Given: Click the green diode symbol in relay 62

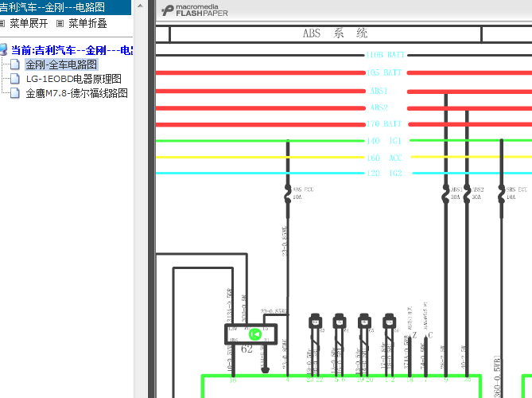Looking at the screenshot, I should [254, 334].
